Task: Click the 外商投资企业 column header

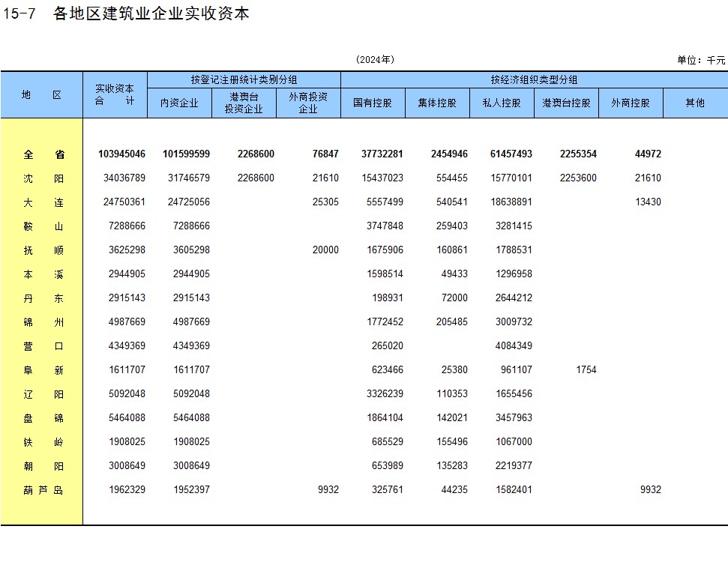Action: [x=308, y=103]
